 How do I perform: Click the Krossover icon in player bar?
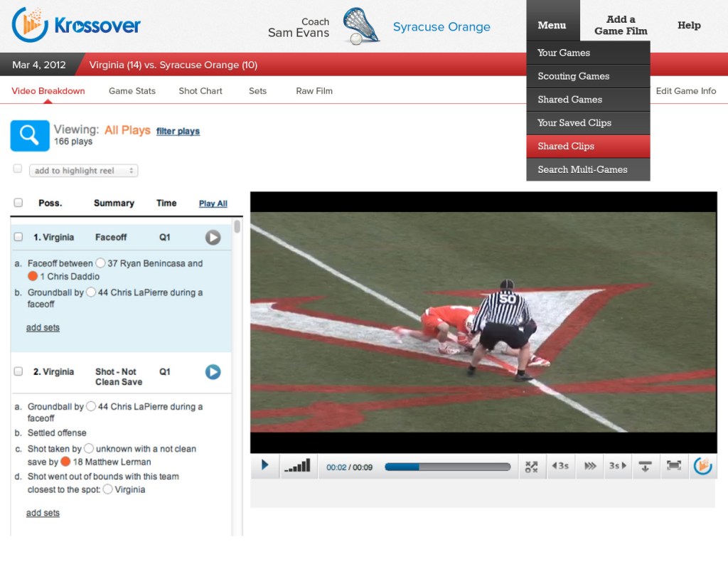point(703,465)
